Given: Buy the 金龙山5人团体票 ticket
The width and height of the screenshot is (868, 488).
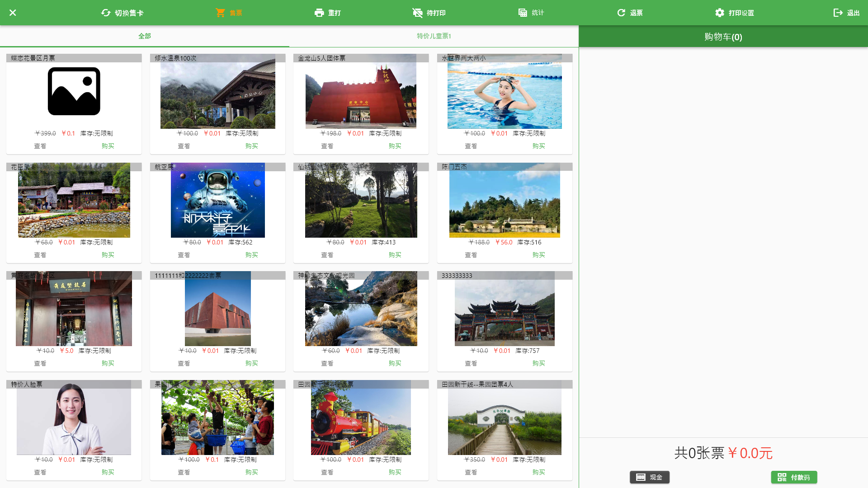Looking at the screenshot, I should 395,146.
